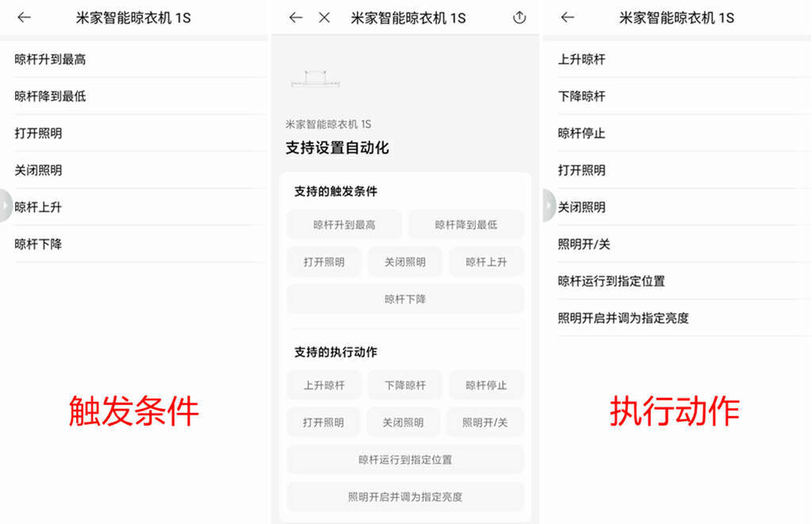The height and width of the screenshot is (524, 812).
Task: Tap 关闭照明 chip under execute actions
Action: coord(404,423)
